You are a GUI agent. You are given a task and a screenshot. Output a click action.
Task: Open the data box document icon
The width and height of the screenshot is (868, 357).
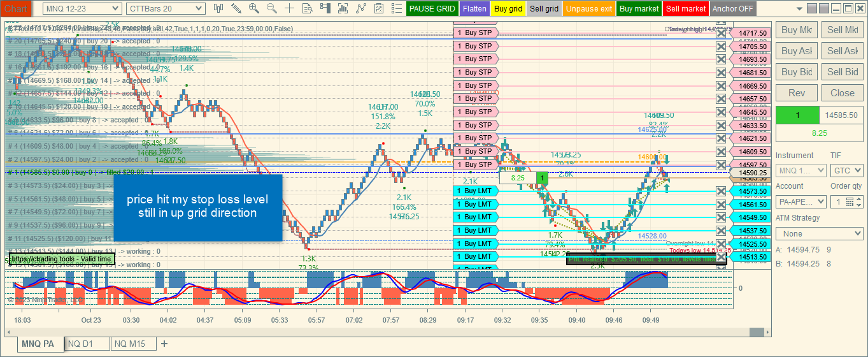click(x=308, y=8)
